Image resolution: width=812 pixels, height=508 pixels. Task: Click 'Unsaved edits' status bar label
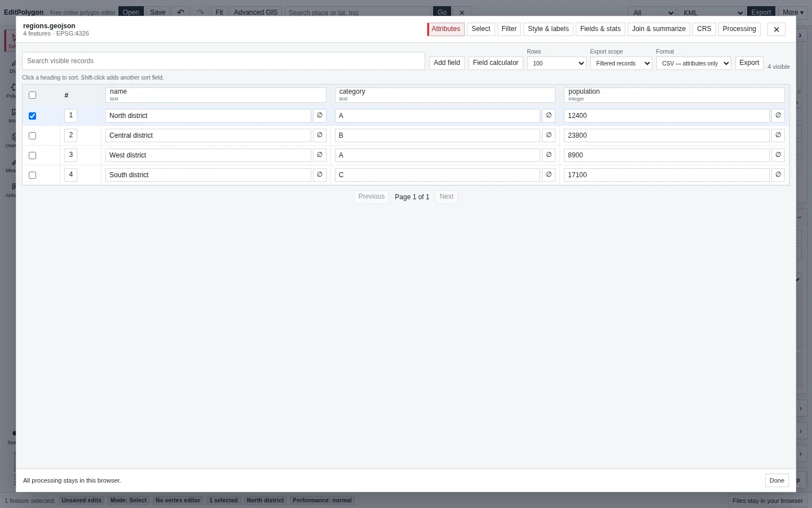(82, 501)
